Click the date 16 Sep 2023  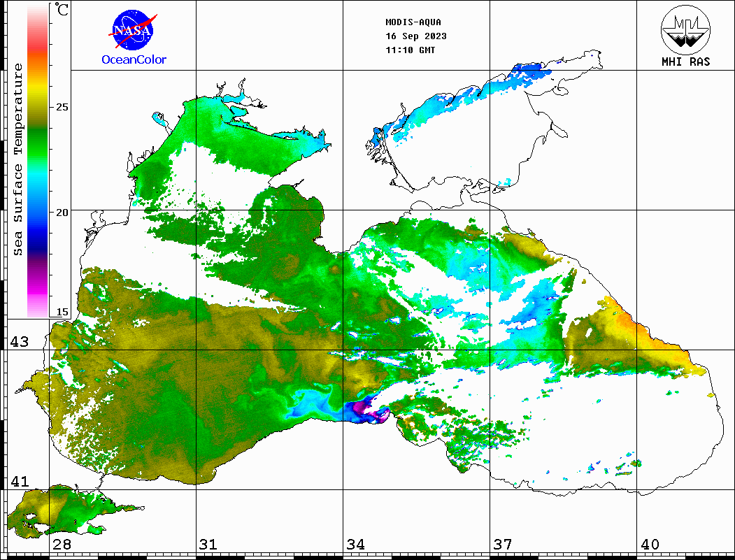pyautogui.click(x=416, y=36)
